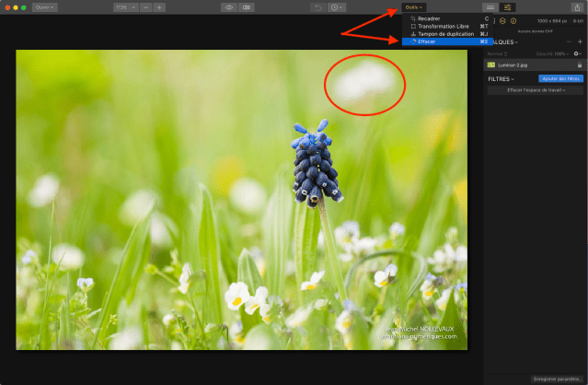Toggle the before/after compare view

click(x=247, y=7)
